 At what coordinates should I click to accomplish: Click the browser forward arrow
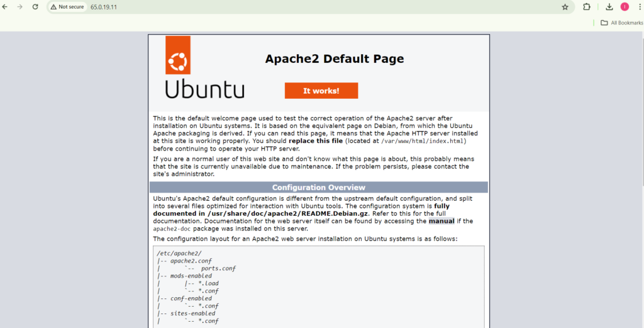coord(20,7)
